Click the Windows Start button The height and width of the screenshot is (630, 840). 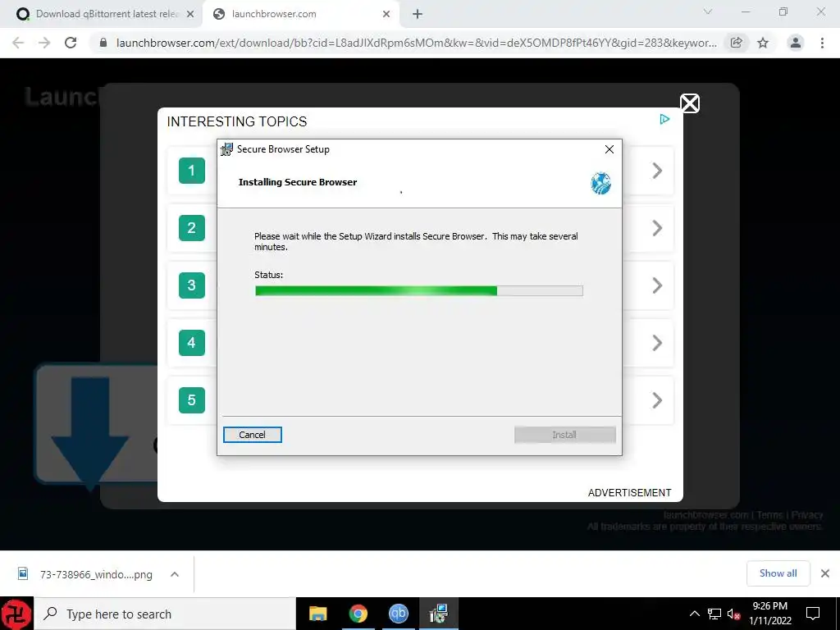click(x=16, y=614)
